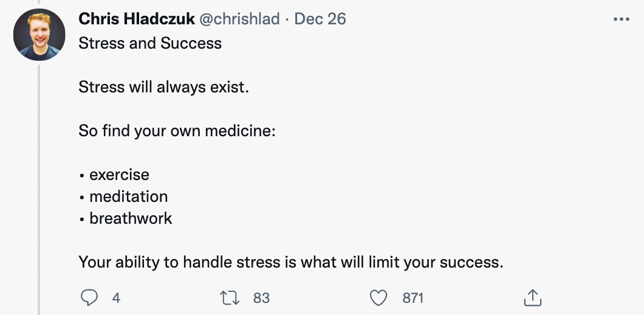Click the "So find your own medicine:" line
The width and height of the screenshot is (644, 315).
(x=177, y=131)
